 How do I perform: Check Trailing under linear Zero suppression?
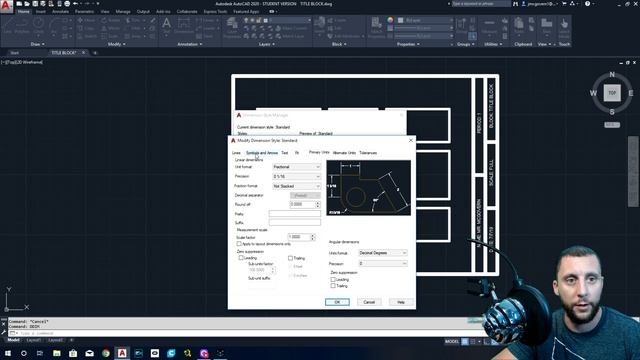[x=290, y=258]
